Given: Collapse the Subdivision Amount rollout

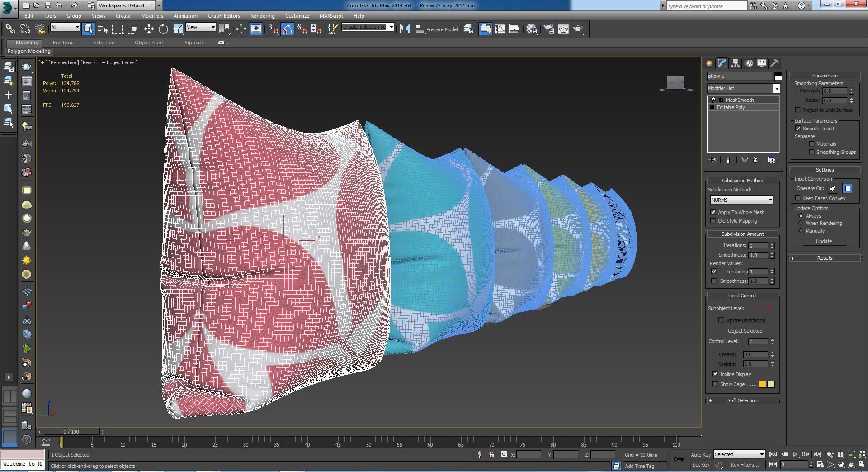Looking at the screenshot, I should [742, 234].
